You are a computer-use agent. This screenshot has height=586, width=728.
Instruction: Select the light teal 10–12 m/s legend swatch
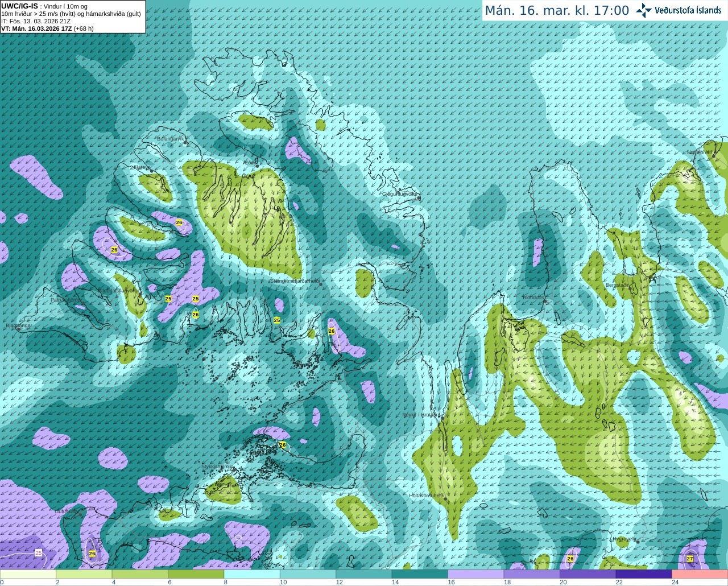point(308,574)
